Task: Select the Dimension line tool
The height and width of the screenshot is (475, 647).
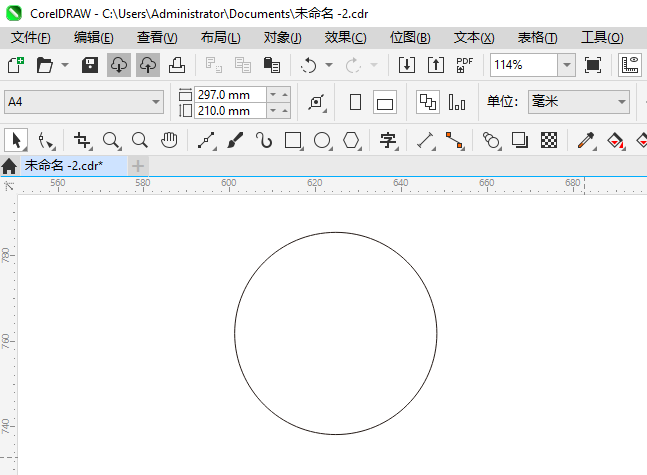Action: point(425,140)
